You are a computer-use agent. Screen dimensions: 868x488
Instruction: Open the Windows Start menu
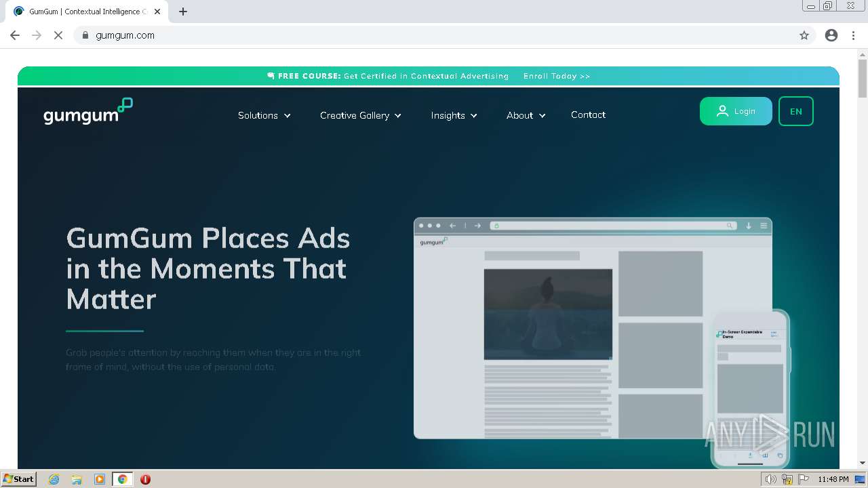tap(19, 479)
